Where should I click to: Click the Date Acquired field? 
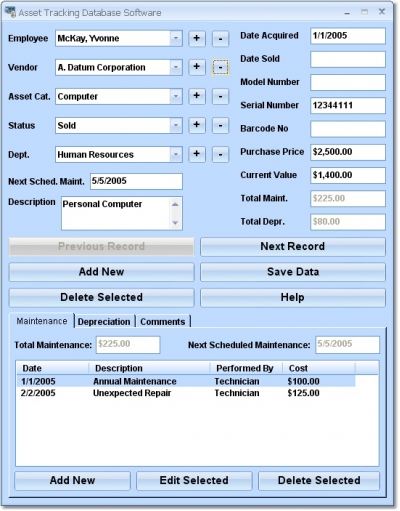click(348, 36)
